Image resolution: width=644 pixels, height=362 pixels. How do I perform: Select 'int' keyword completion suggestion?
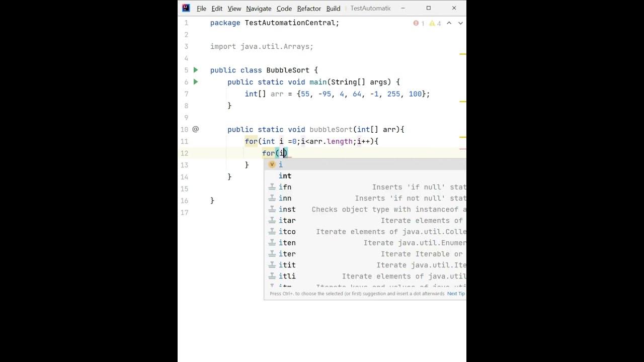click(365, 175)
